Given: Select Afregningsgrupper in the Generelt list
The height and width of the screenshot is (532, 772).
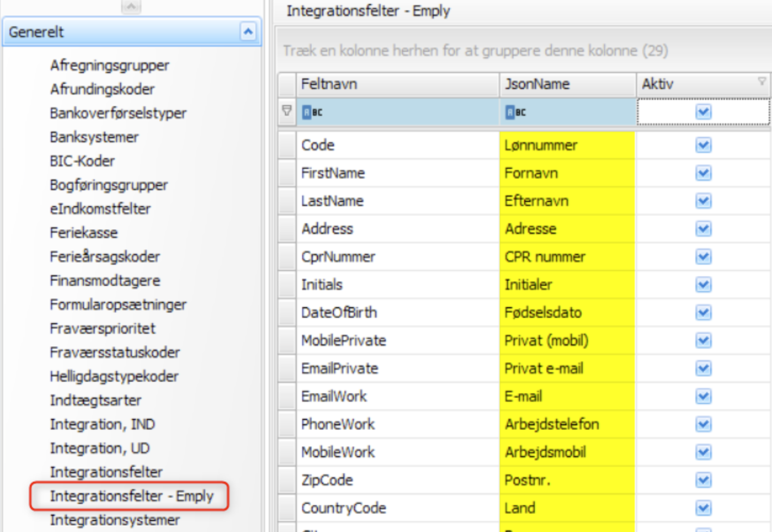Looking at the screenshot, I should click(109, 65).
